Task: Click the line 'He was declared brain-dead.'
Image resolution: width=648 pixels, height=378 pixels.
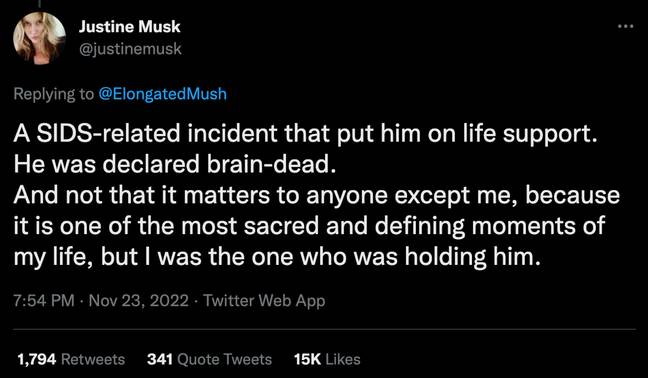Action: click(172, 164)
